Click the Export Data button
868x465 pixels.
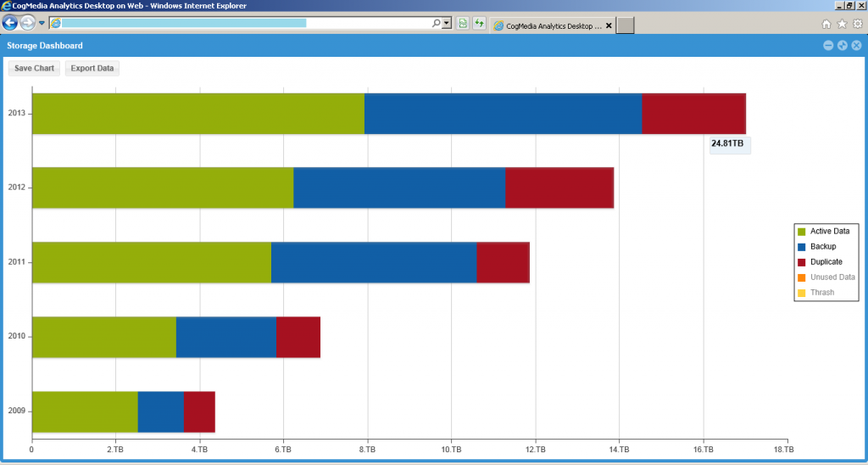[92, 68]
